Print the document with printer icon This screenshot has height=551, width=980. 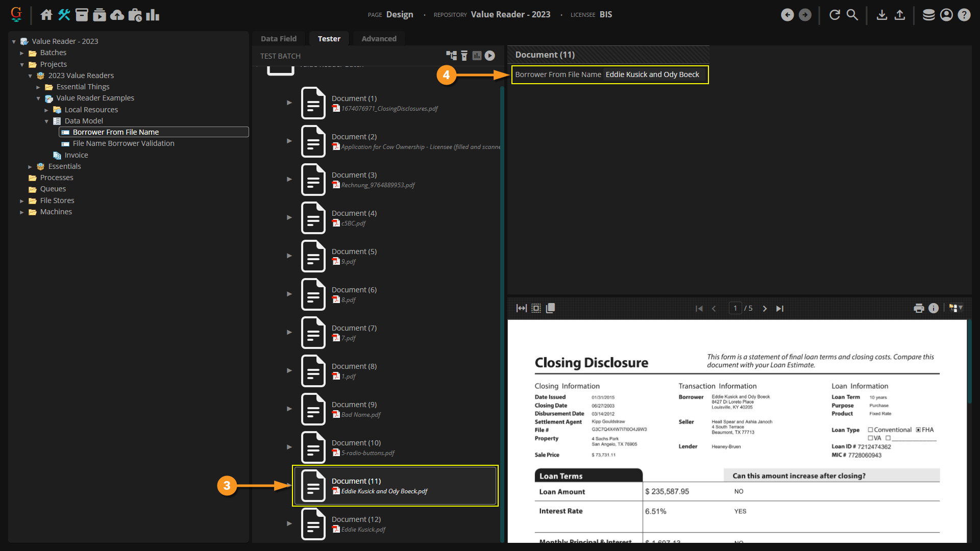pyautogui.click(x=919, y=308)
